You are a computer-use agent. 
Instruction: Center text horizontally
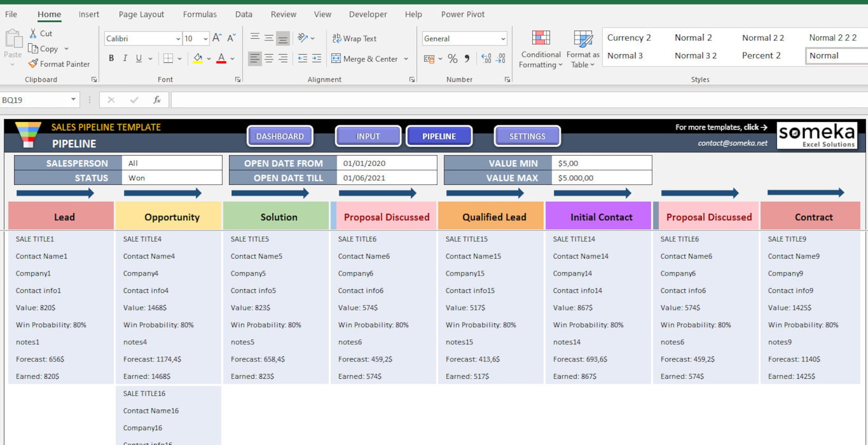pyautogui.click(x=269, y=58)
